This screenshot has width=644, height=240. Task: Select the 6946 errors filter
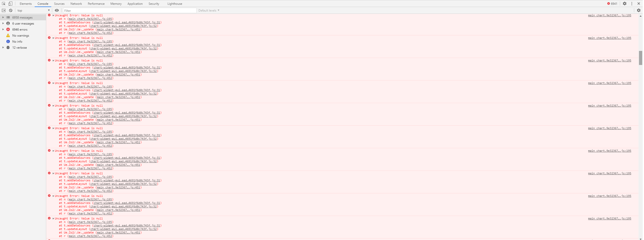point(20,29)
